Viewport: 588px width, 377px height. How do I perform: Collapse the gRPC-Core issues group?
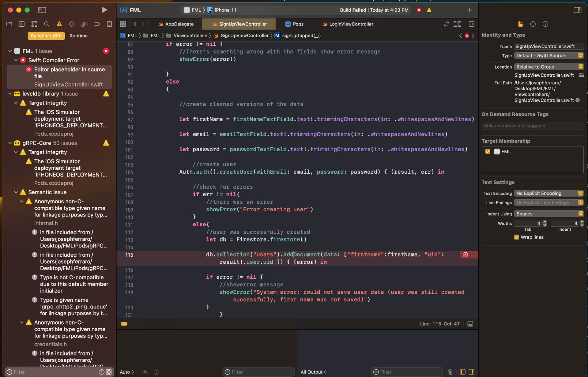point(10,143)
